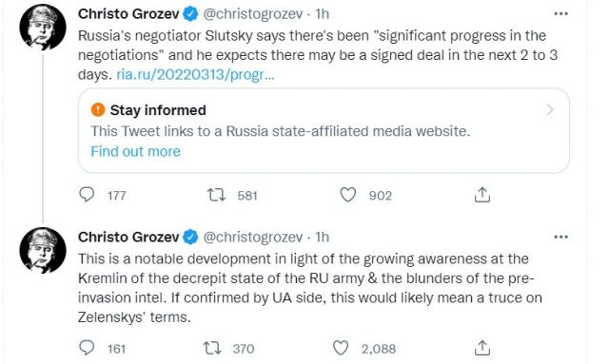Click the 1h timestamp on first tweet

point(322,14)
